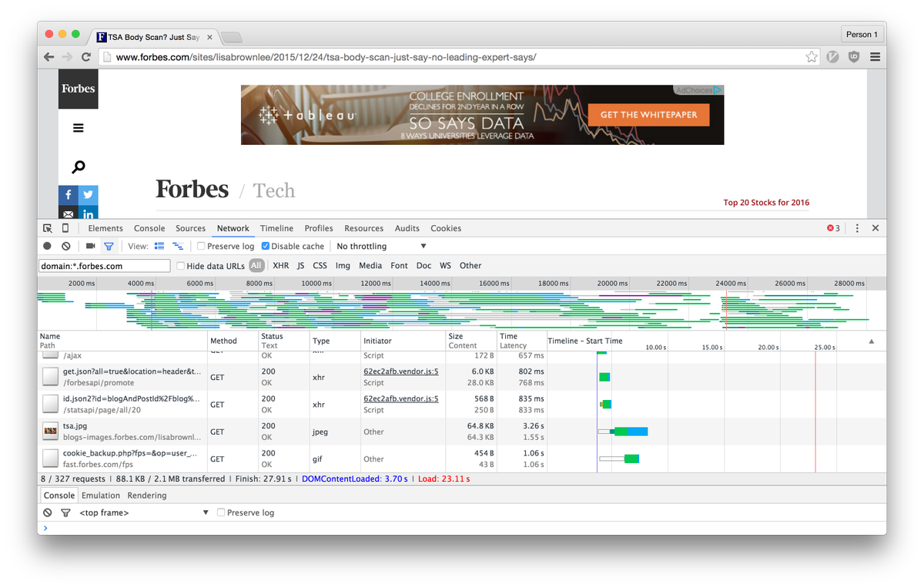Capture screenshots with camera icon
The width and height of the screenshot is (924, 588).
(x=90, y=247)
